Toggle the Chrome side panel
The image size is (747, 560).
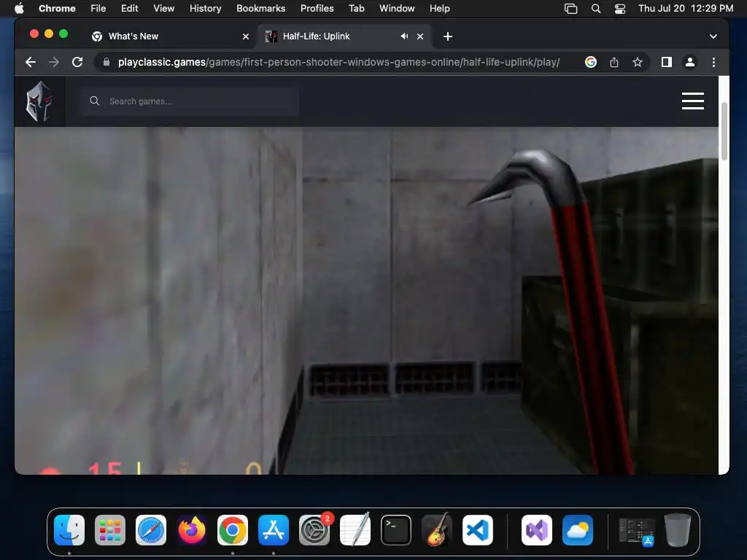pyautogui.click(x=667, y=62)
